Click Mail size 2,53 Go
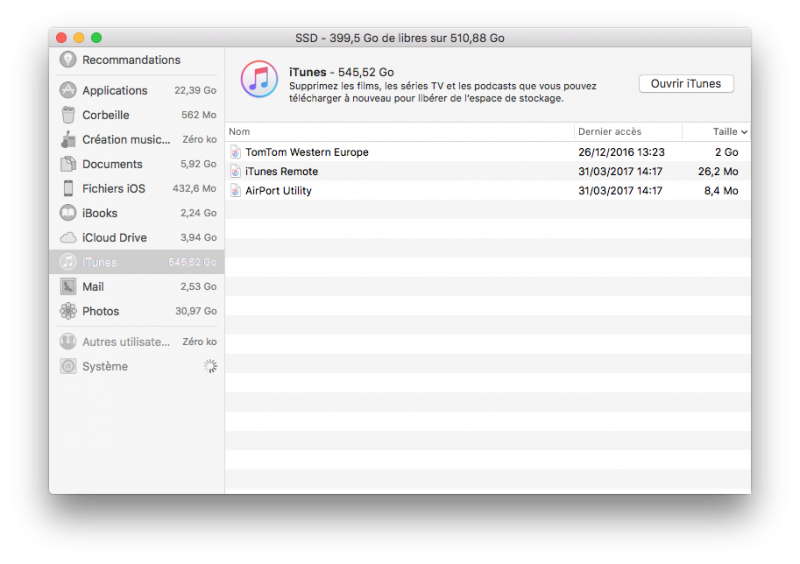This screenshot has width=800, height=564. (x=198, y=286)
